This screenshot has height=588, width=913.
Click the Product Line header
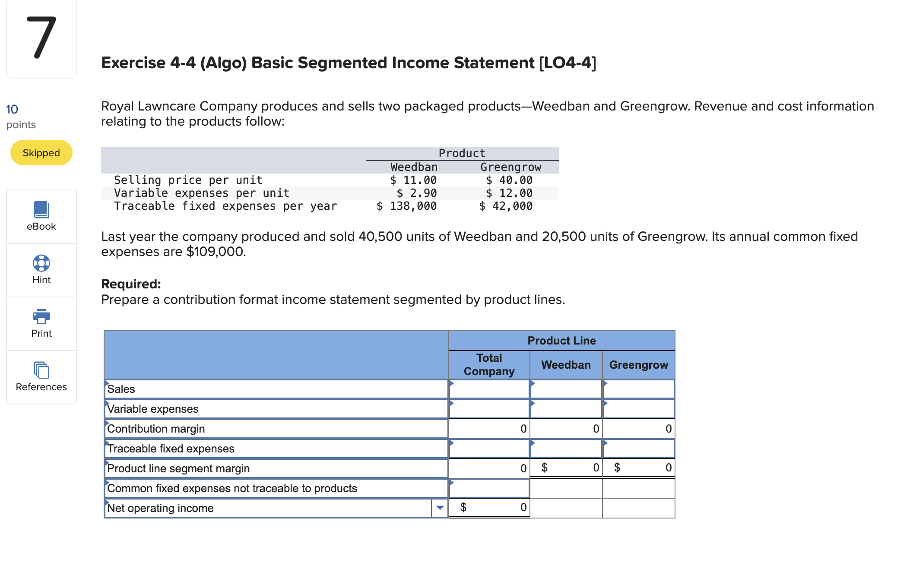point(561,341)
